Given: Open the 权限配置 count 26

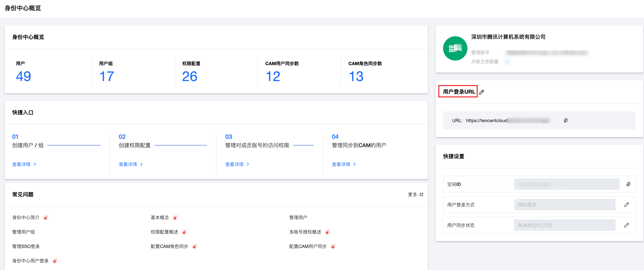Looking at the screenshot, I should point(190,76).
